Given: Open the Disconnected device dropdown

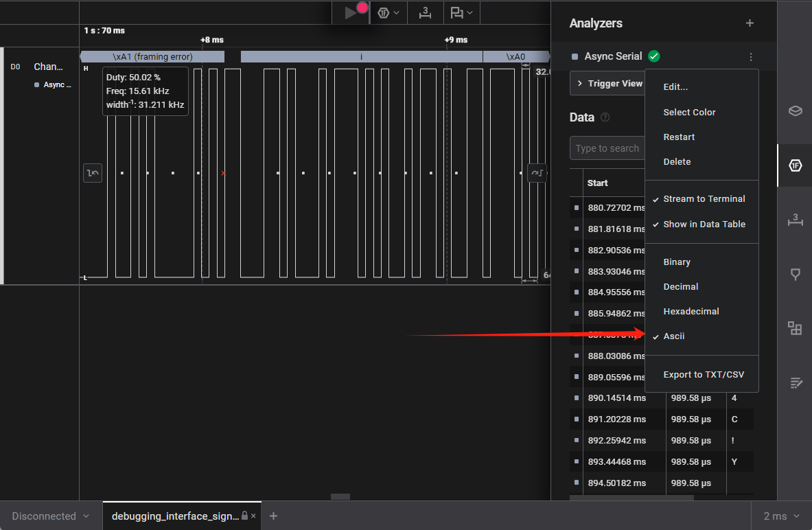Looking at the screenshot, I should [x=51, y=516].
